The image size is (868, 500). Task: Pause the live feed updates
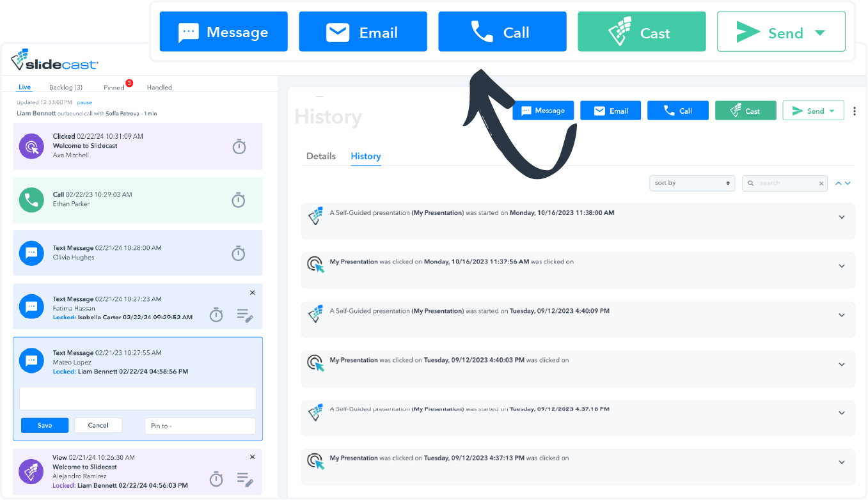84,102
